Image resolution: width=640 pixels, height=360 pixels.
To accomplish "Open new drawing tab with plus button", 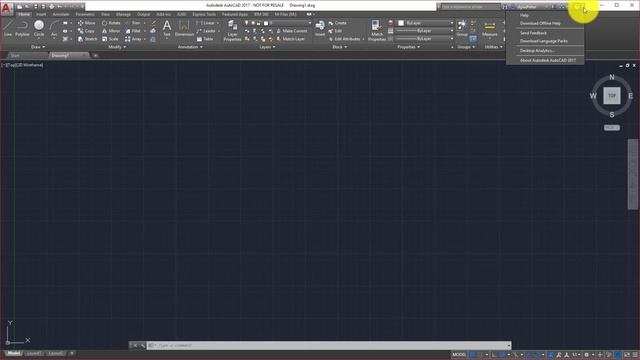I will pyautogui.click(x=95, y=55).
